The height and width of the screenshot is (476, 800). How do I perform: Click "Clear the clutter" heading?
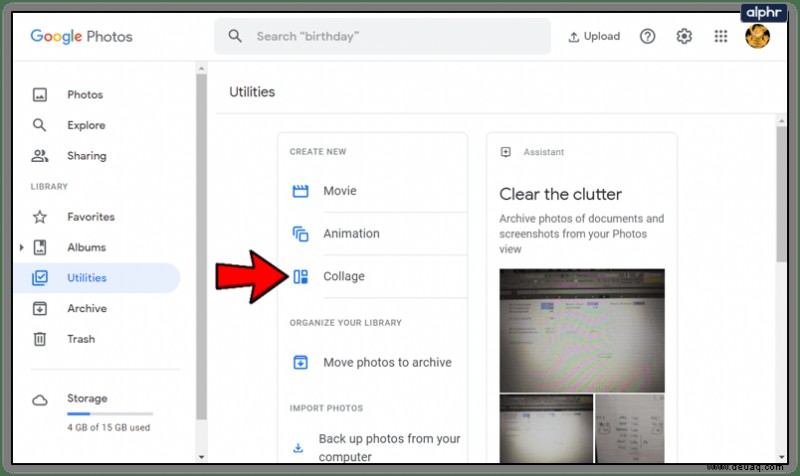click(560, 194)
